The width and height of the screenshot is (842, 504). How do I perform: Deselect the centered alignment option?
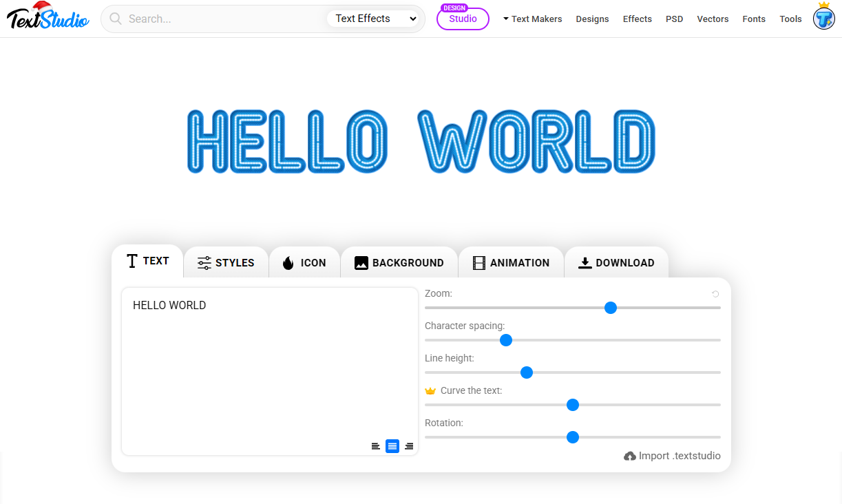pos(392,446)
